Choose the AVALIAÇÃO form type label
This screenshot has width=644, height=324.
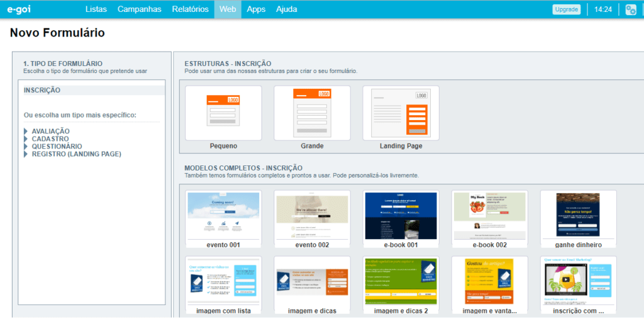[50, 131]
